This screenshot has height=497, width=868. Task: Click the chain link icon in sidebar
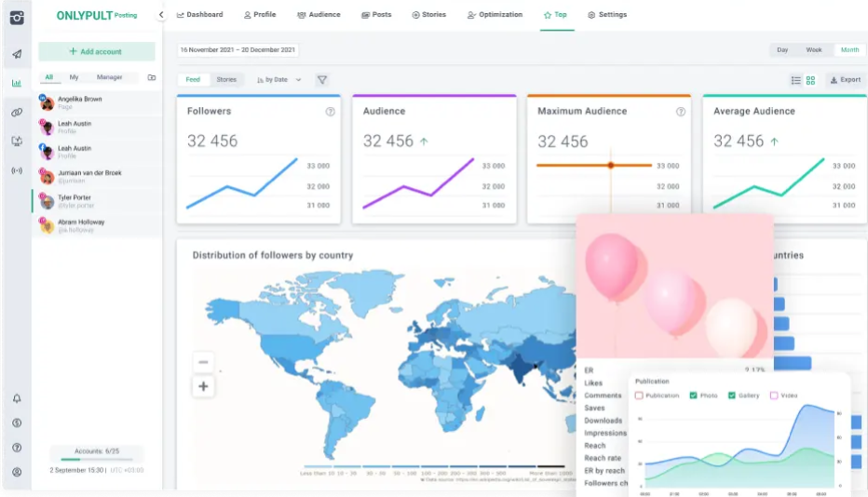tap(17, 112)
